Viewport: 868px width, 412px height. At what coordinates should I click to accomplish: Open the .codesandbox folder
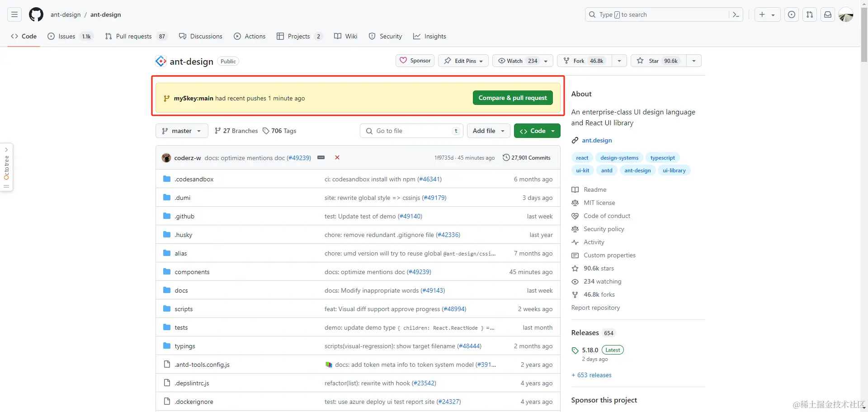click(x=194, y=179)
